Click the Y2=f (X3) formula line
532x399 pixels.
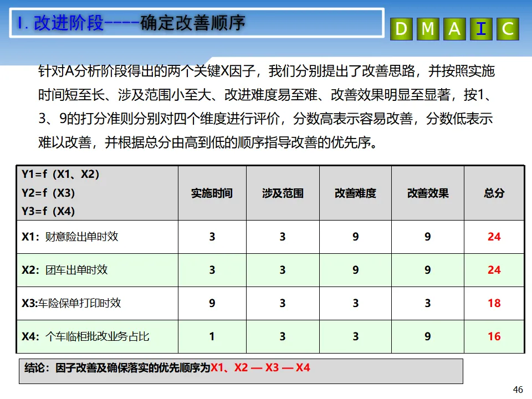[x=48, y=193]
